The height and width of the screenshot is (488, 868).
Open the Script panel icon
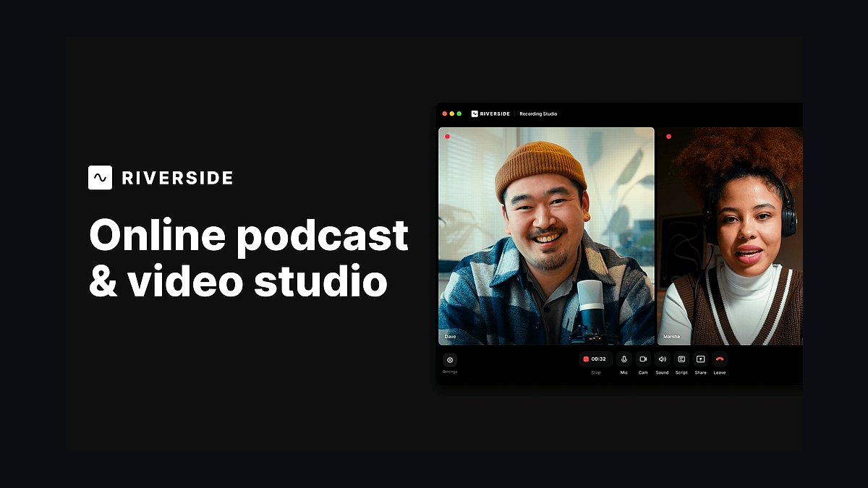681,359
